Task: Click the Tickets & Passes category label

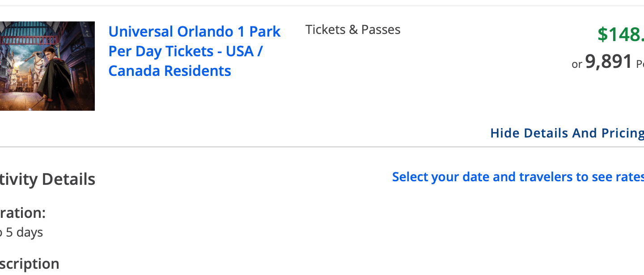Action: click(x=353, y=30)
